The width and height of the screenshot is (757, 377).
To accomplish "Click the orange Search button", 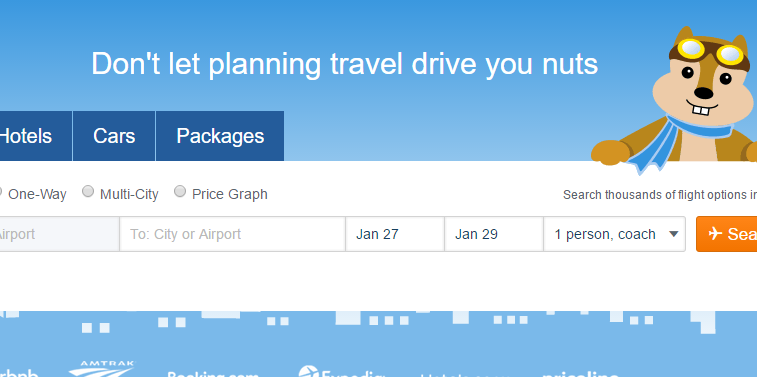I will tap(727, 234).
